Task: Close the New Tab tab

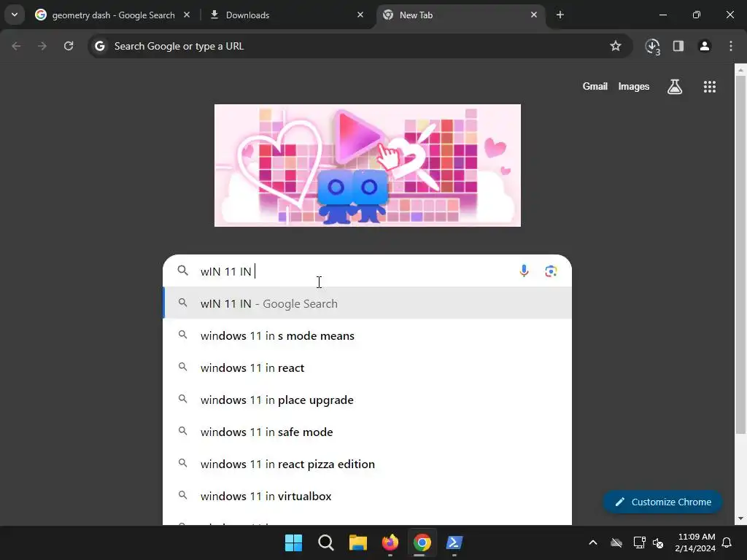Action: pos(533,15)
